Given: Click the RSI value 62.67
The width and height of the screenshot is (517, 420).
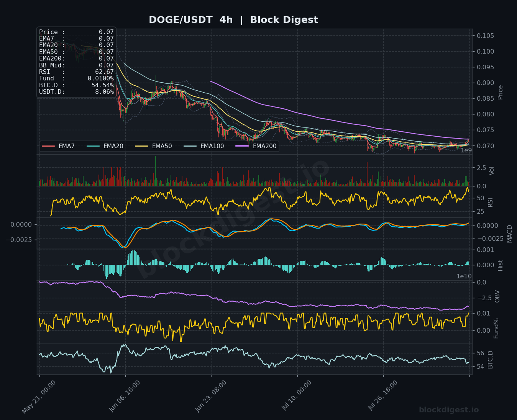Looking at the screenshot, I should 104,72.
